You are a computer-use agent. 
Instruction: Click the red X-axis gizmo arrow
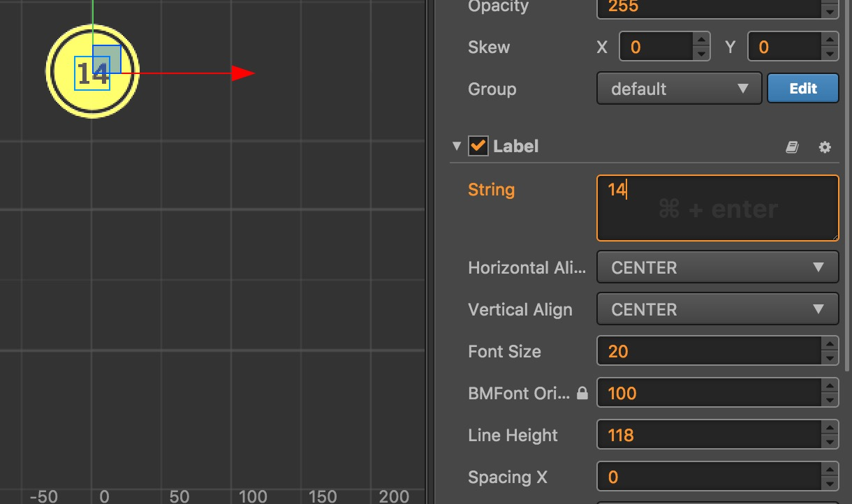point(243,73)
